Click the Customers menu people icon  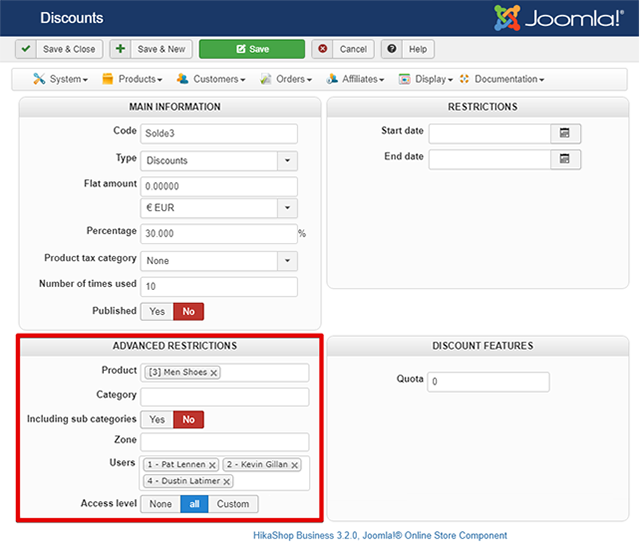click(182, 79)
